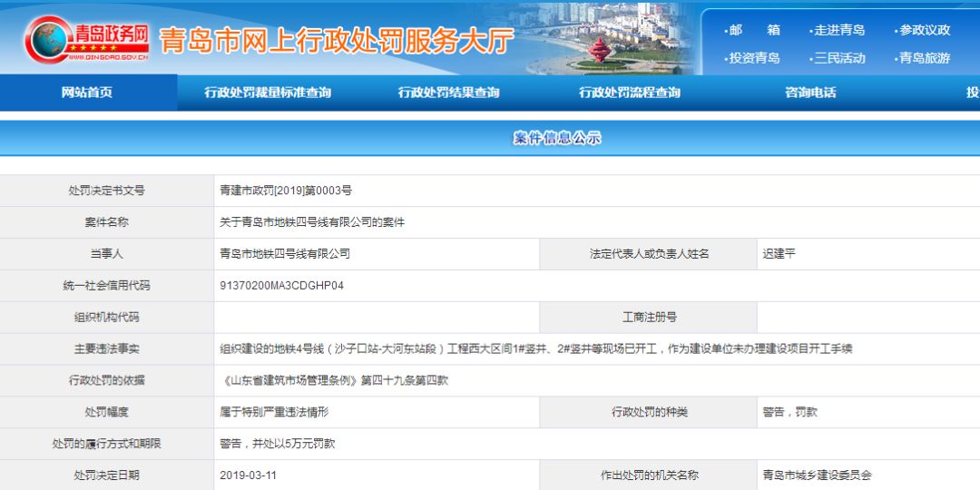This screenshot has height=490, width=980.
Task: Click the 统一社会信用代码 label
Action: click(x=107, y=286)
